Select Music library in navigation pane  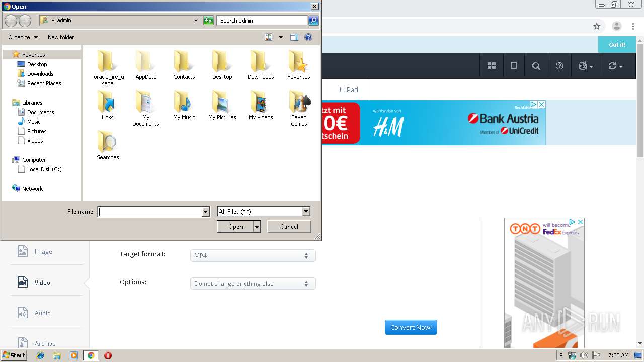[x=29, y=122]
